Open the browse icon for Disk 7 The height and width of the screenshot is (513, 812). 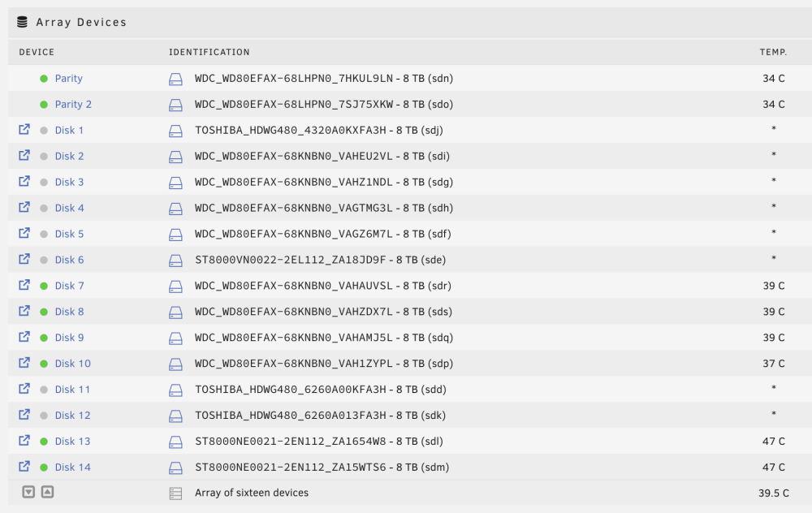[24, 285]
